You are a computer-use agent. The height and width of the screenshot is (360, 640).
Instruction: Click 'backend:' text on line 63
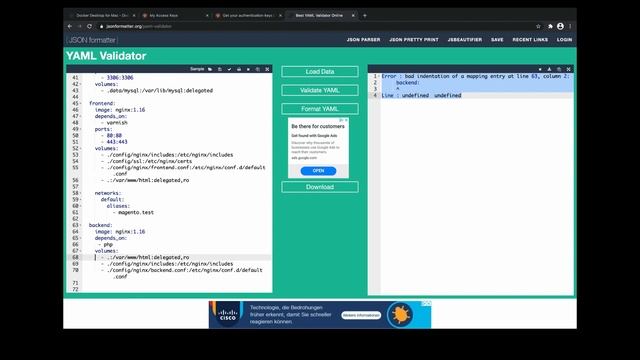pos(100,225)
